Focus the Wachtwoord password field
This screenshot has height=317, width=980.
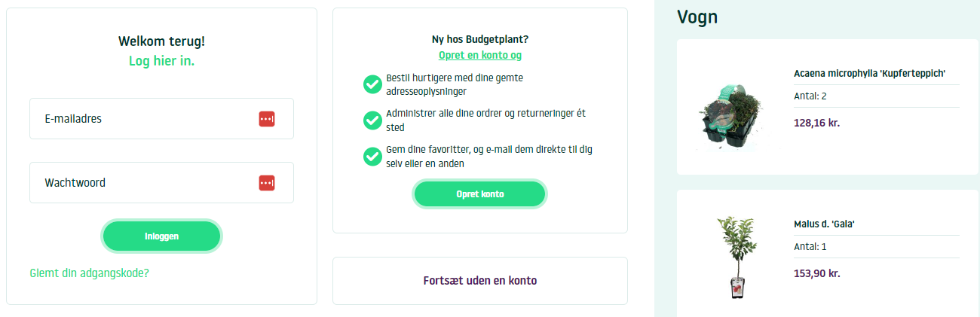click(x=143, y=183)
